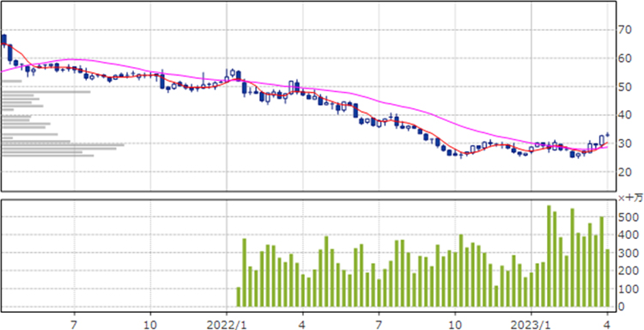Click the 0 volume axis label
644x330 pixels.
pos(623,307)
